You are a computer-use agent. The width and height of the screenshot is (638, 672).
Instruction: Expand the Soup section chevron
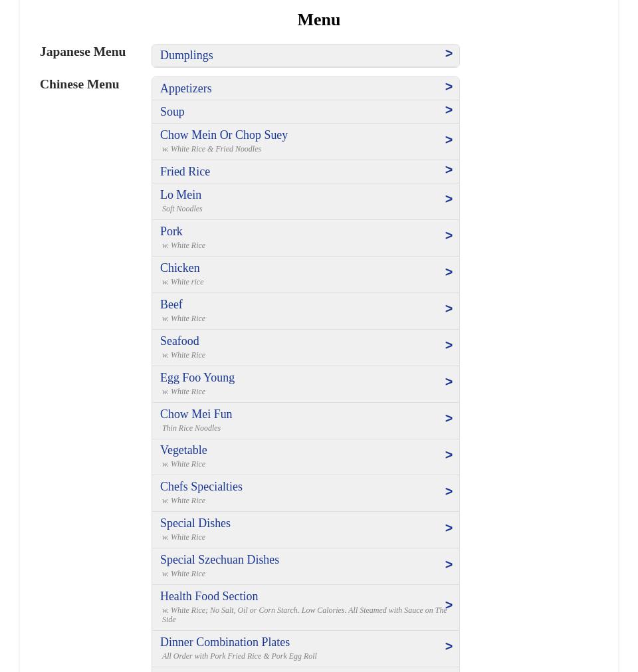click(449, 110)
